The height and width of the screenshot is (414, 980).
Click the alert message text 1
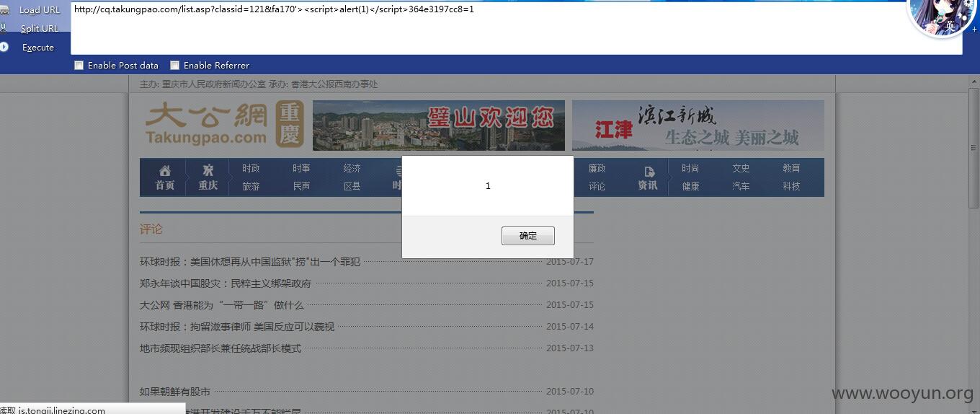tap(488, 186)
